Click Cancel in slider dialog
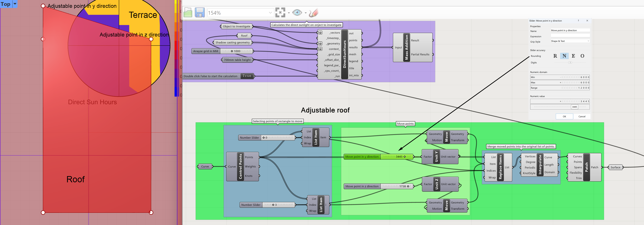644x225 pixels. pos(582,117)
